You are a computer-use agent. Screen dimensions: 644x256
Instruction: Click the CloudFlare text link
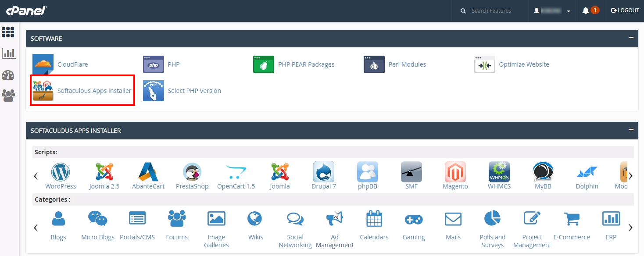[72, 64]
